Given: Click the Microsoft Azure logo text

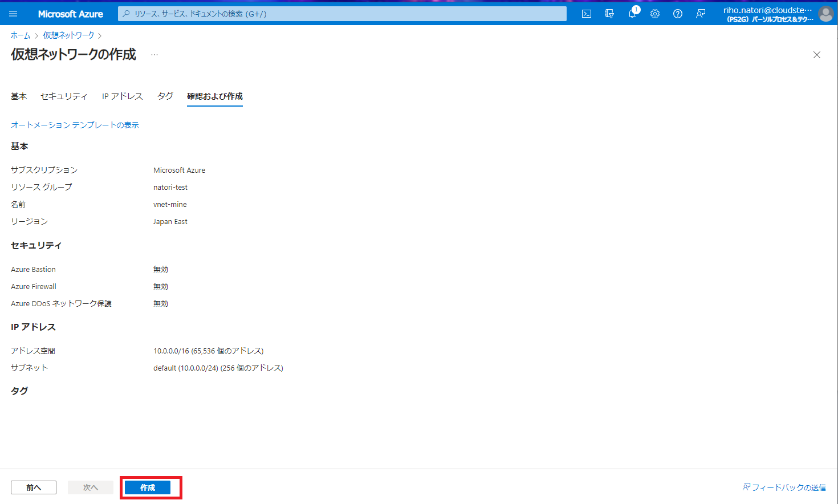Looking at the screenshot, I should [x=71, y=14].
